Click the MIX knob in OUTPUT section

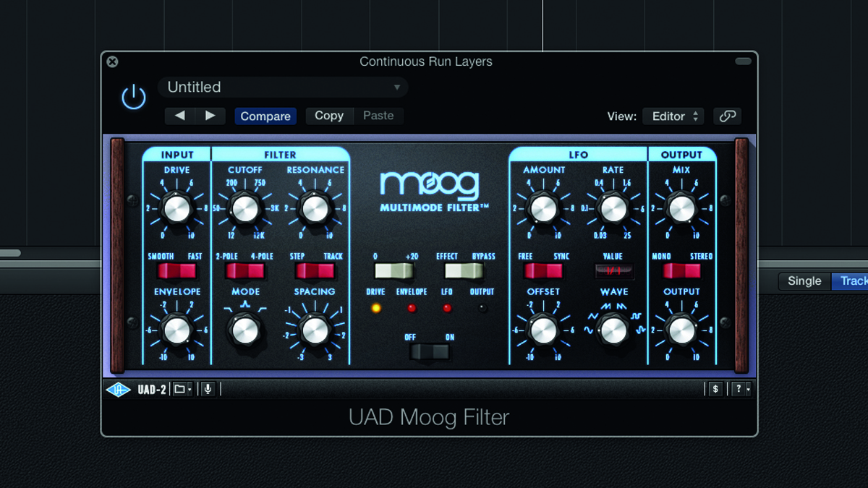(x=681, y=208)
